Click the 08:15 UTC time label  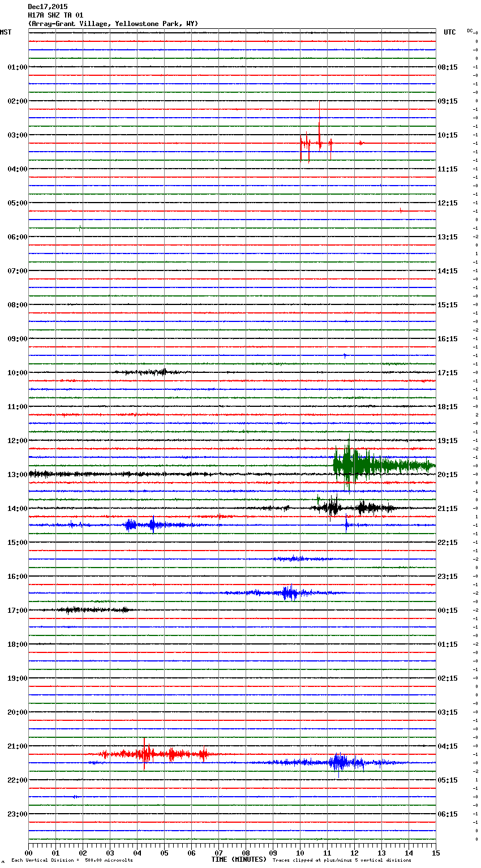point(448,67)
